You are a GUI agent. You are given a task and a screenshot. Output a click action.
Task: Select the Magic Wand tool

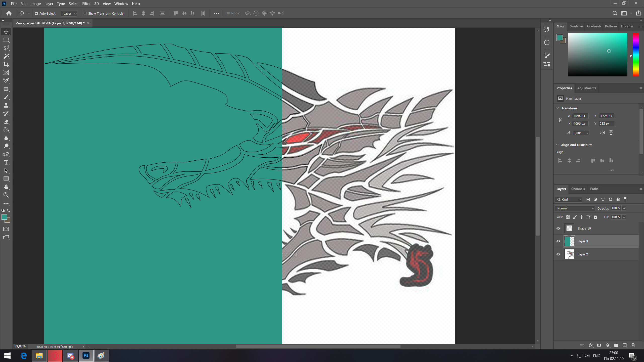pyautogui.click(x=6, y=56)
